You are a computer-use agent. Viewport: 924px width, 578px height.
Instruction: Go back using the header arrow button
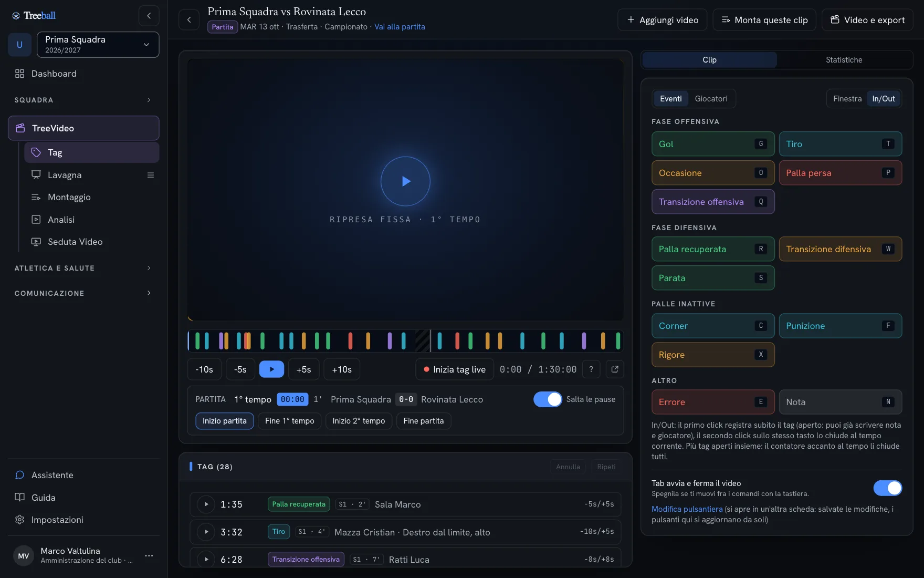(189, 20)
